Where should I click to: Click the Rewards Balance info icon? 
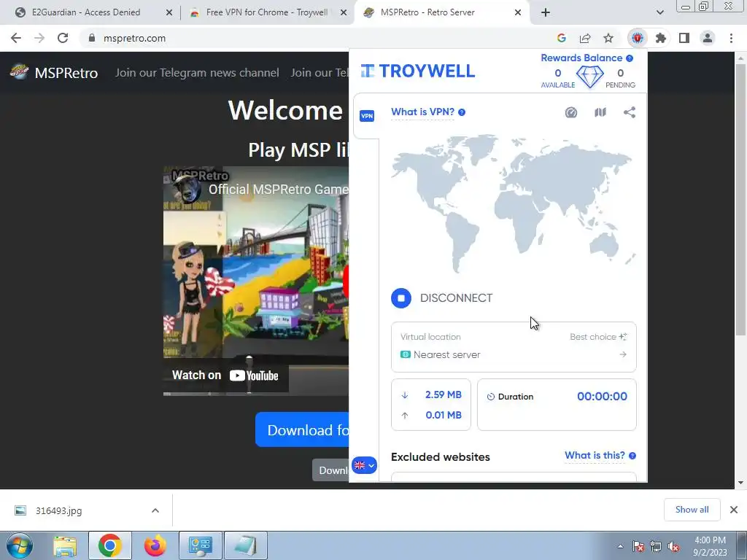[630, 58]
